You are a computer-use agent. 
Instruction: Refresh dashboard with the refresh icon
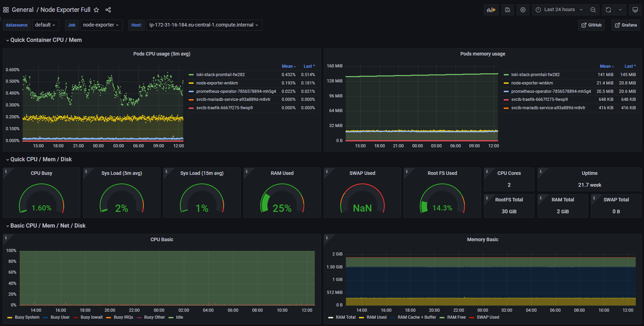click(x=608, y=10)
